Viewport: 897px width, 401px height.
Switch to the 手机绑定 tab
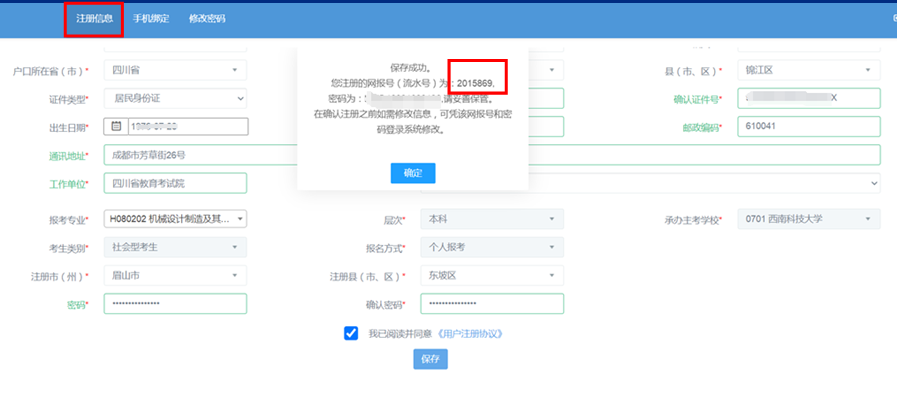click(x=151, y=19)
